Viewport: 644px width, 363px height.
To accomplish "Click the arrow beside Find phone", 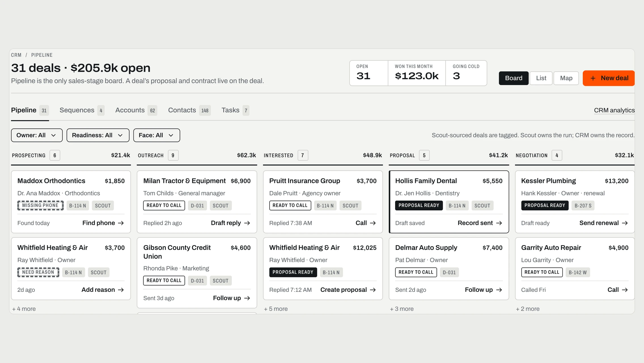I will point(121,223).
